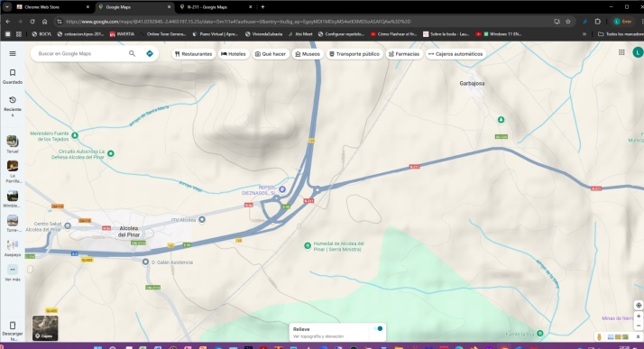This screenshot has width=644, height=349.
Task: Reload the current page
Action: (32, 22)
